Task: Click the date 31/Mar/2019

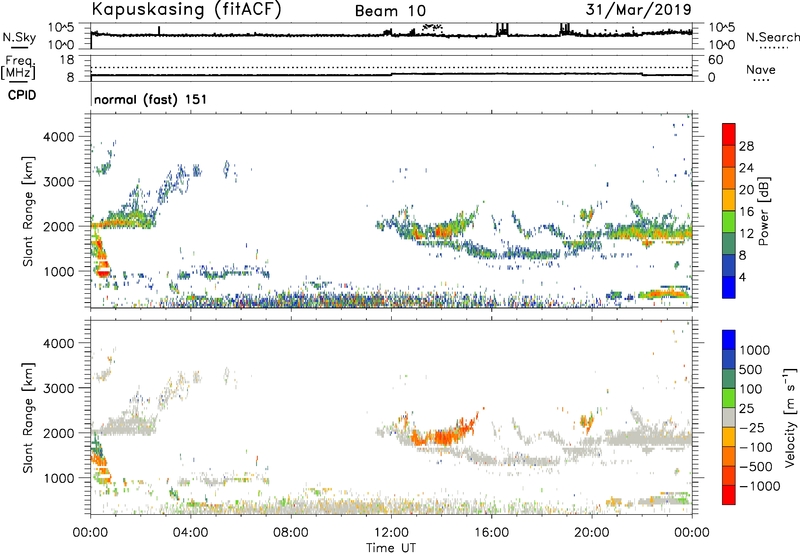Action: 638,9
